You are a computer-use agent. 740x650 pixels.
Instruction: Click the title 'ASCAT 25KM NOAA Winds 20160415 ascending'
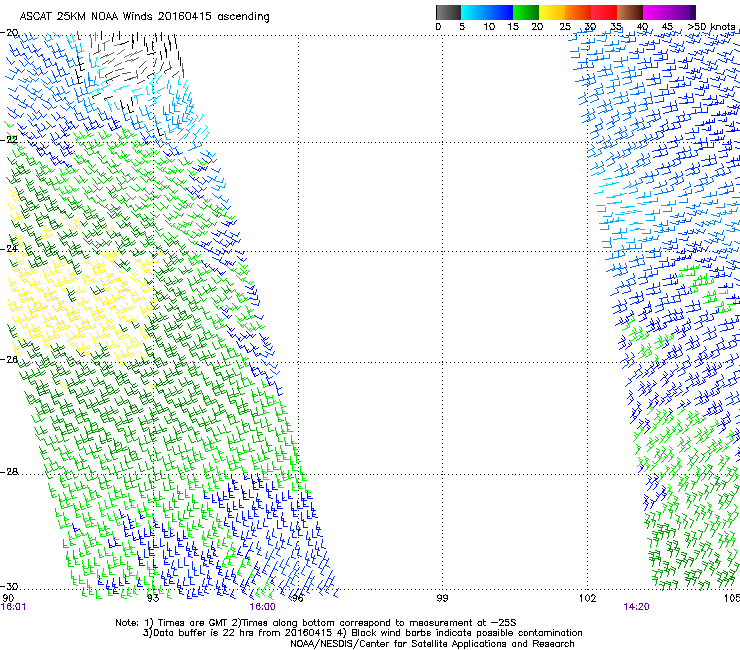[x=144, y=17]
